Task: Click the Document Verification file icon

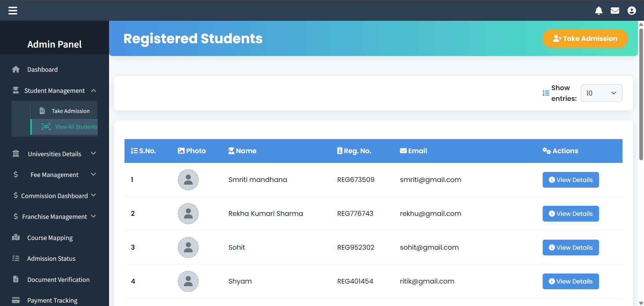Action: (x=16, y=279)
